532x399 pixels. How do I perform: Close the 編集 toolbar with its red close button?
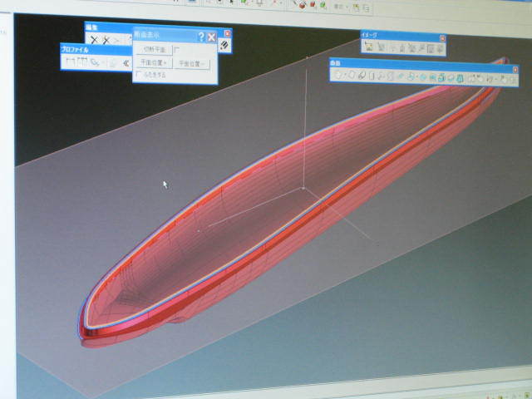click(x=227, y=33)
